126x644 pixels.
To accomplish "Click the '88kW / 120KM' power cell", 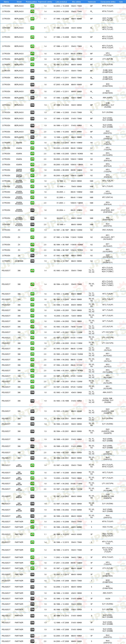I will click(77, 230).
